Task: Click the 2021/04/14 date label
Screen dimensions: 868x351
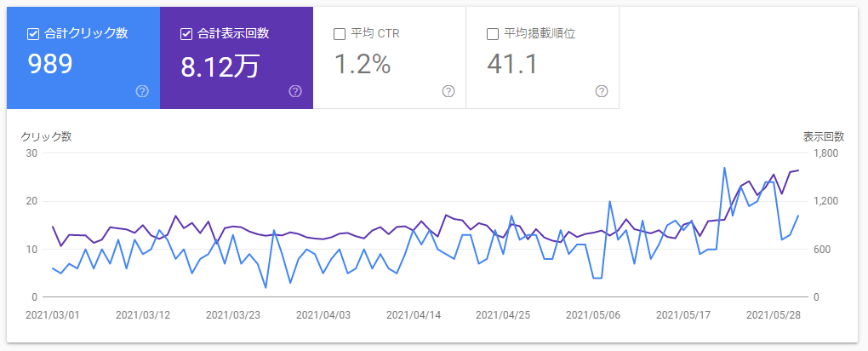Action: coord(414,315)
